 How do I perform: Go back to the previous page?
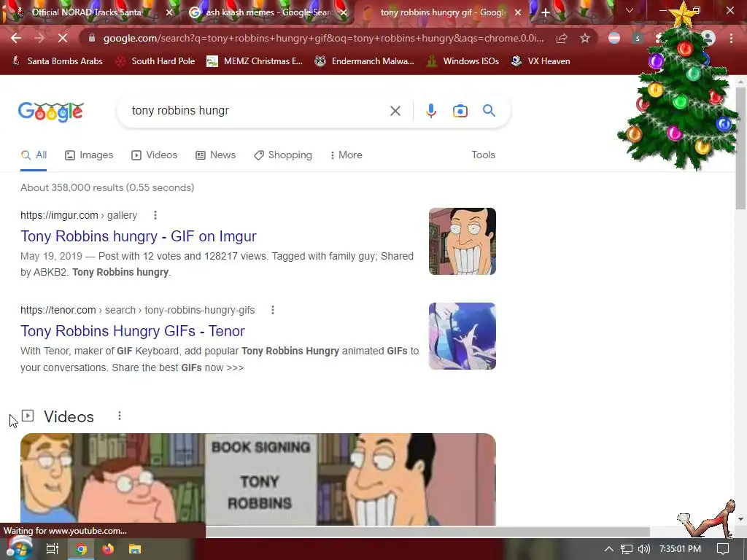tap(16, 38)
